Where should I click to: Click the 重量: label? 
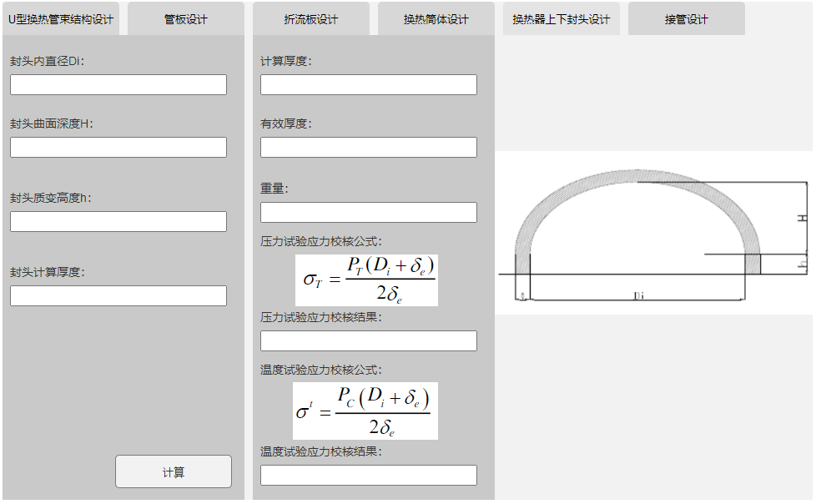point(275,189)
